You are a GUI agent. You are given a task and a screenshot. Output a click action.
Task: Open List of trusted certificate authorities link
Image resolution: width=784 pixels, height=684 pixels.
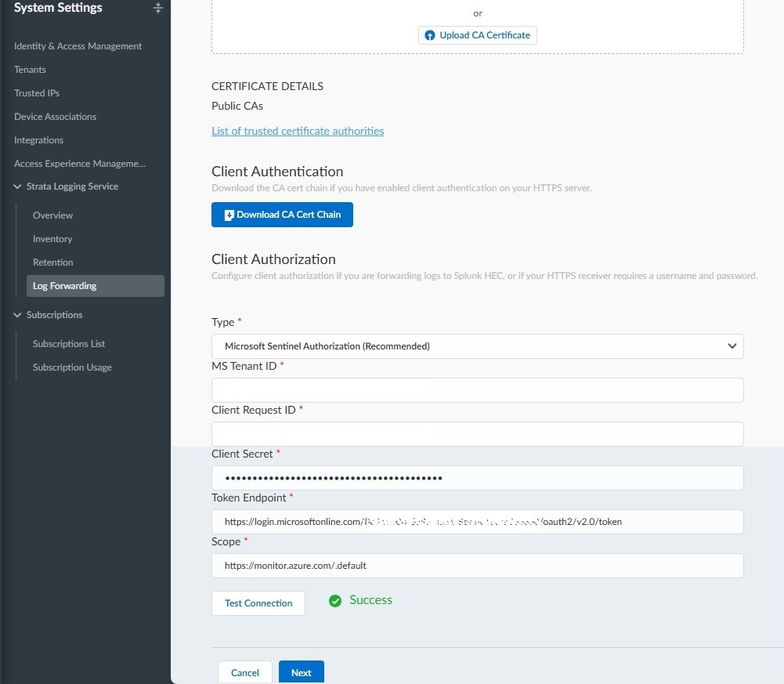[298, 131]
